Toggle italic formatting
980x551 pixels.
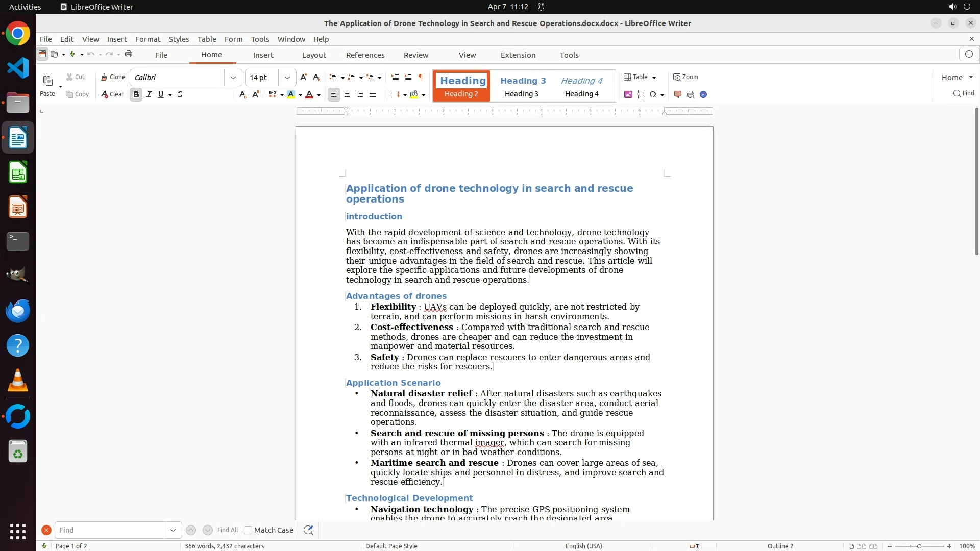coord(149,94)
